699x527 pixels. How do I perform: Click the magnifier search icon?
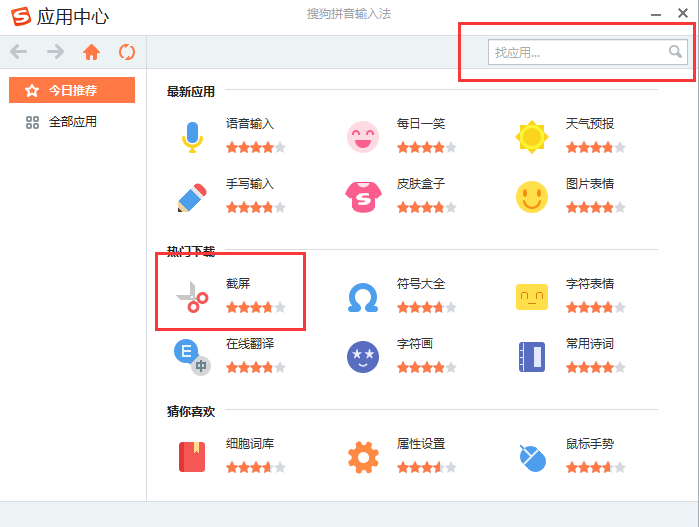[x=675, y=52]
